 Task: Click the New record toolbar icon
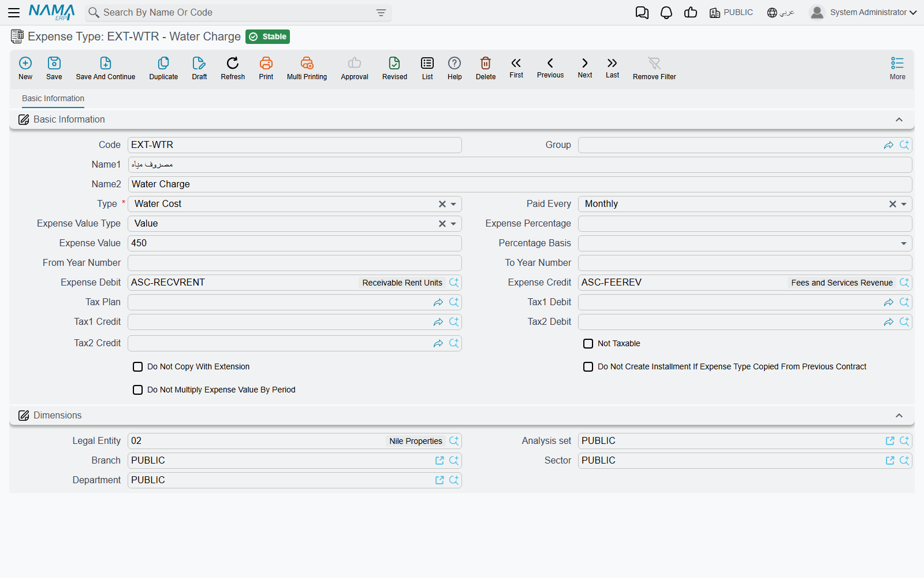[x=25, y=68]
